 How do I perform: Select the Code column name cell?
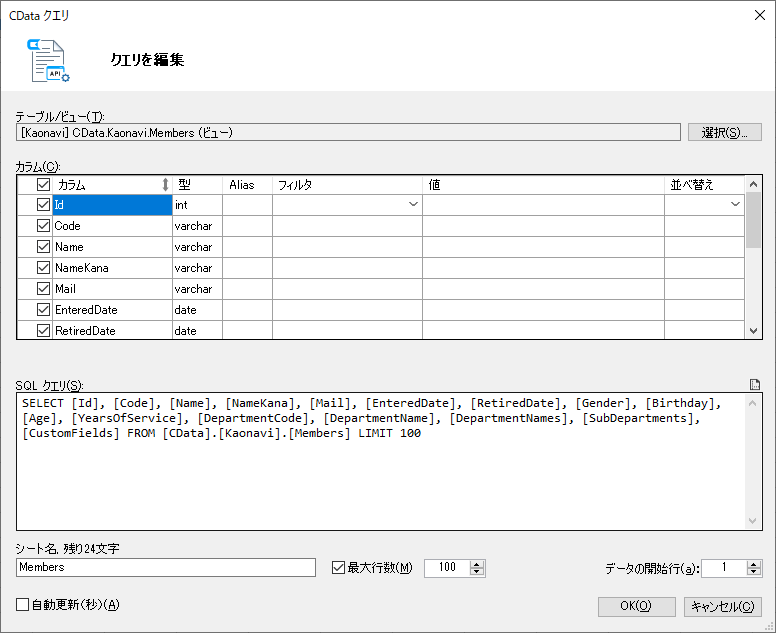[x=112, y=226]
